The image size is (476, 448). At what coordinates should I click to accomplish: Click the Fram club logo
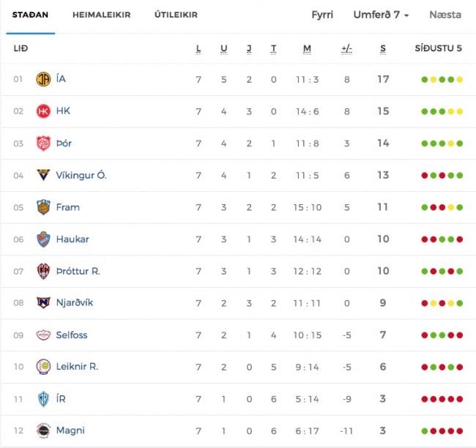click(43, 207)
